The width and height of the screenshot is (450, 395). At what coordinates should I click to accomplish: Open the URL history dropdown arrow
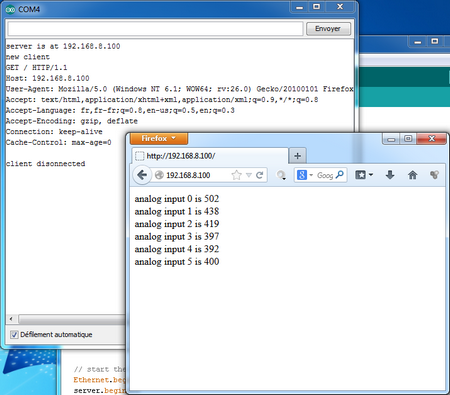[249, 175]
